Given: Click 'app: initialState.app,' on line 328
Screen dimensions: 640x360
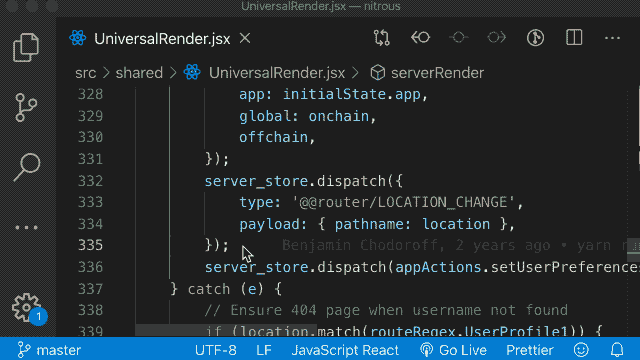Looking at the screenshot, I should 333,95.
